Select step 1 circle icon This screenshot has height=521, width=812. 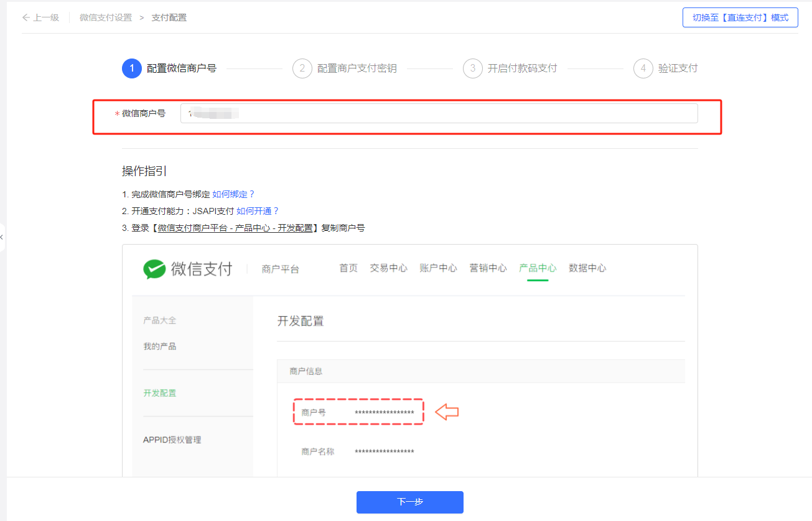132,68
